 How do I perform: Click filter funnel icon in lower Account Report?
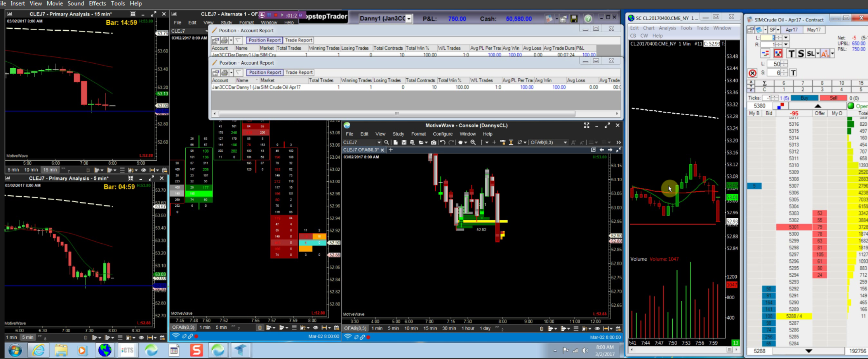point(238,73)
